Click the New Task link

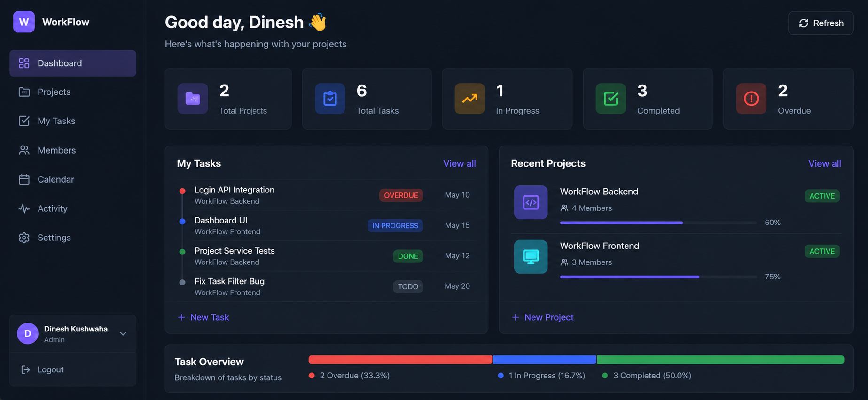pos(203,317)
